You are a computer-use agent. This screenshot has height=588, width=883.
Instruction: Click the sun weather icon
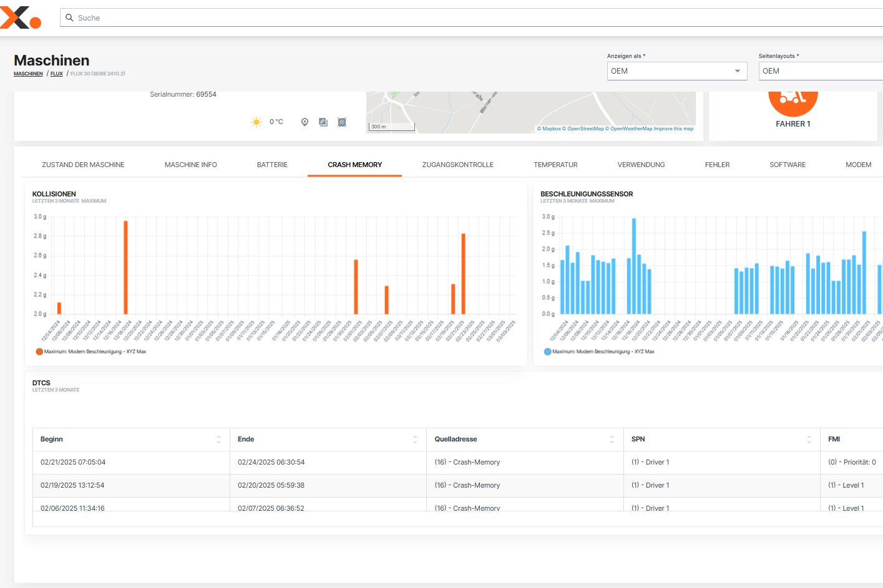click(x=256, y=122)
